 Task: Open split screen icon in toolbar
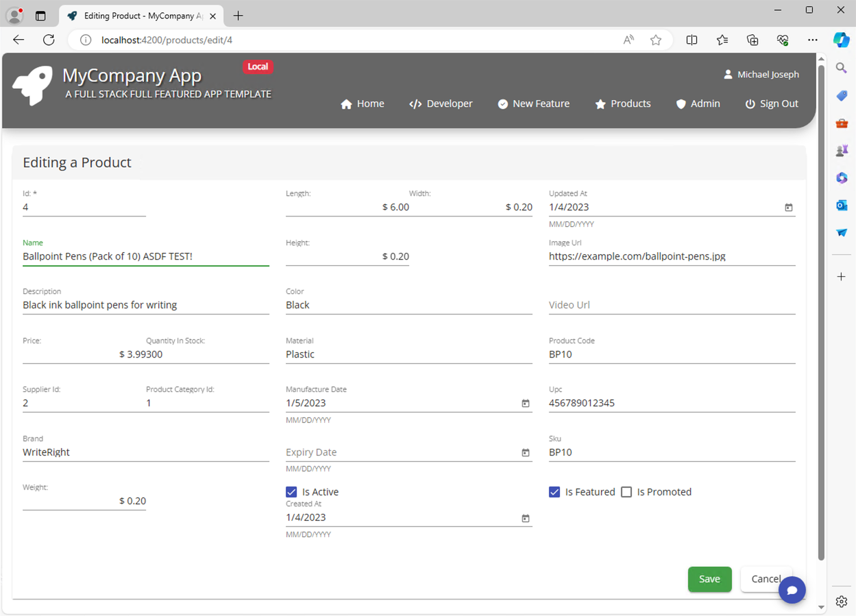(692, 40)
